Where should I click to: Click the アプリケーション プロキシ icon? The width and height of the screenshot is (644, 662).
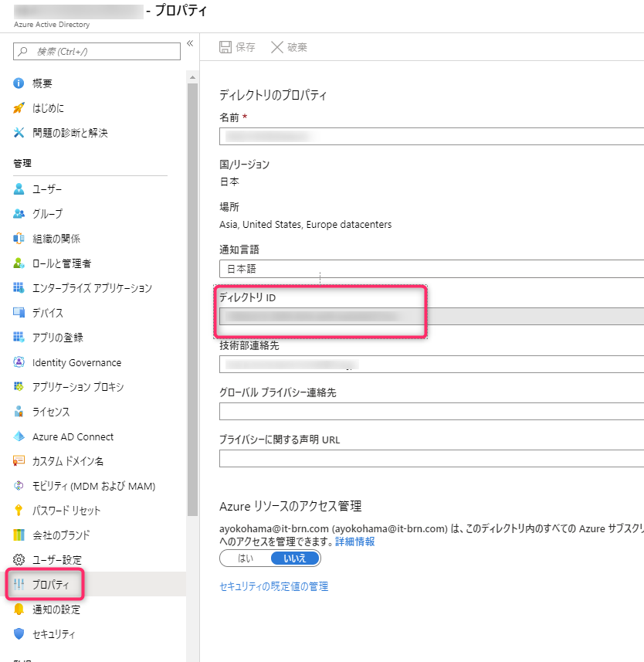19,387
